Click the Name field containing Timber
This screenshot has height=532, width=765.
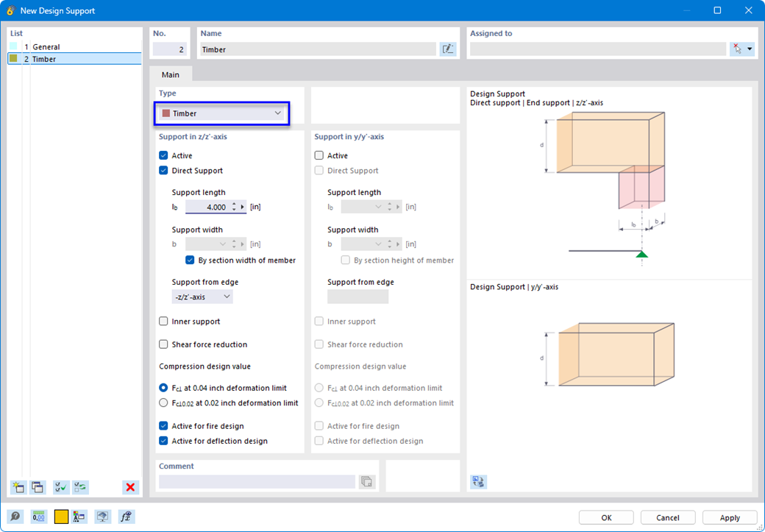(x=318, y=49)
